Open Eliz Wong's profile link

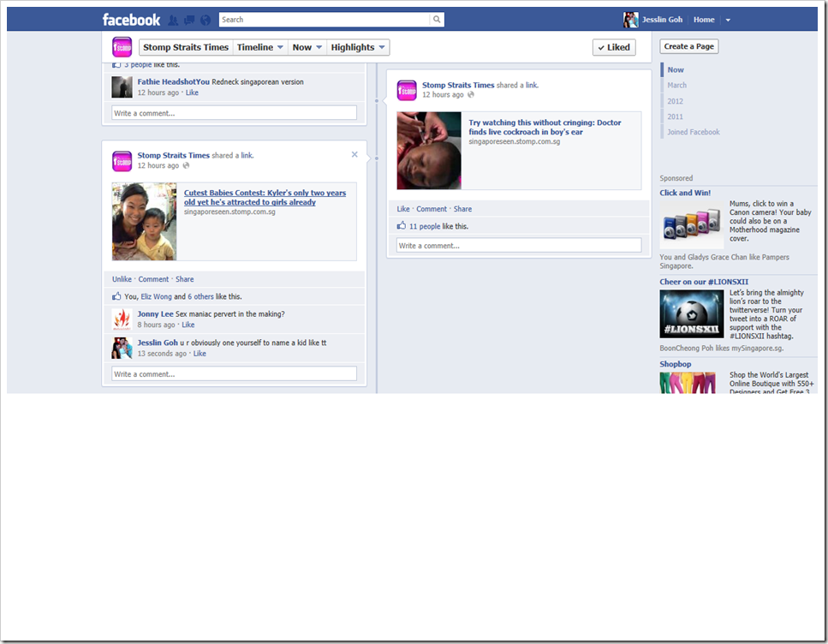tap(157, 296)
